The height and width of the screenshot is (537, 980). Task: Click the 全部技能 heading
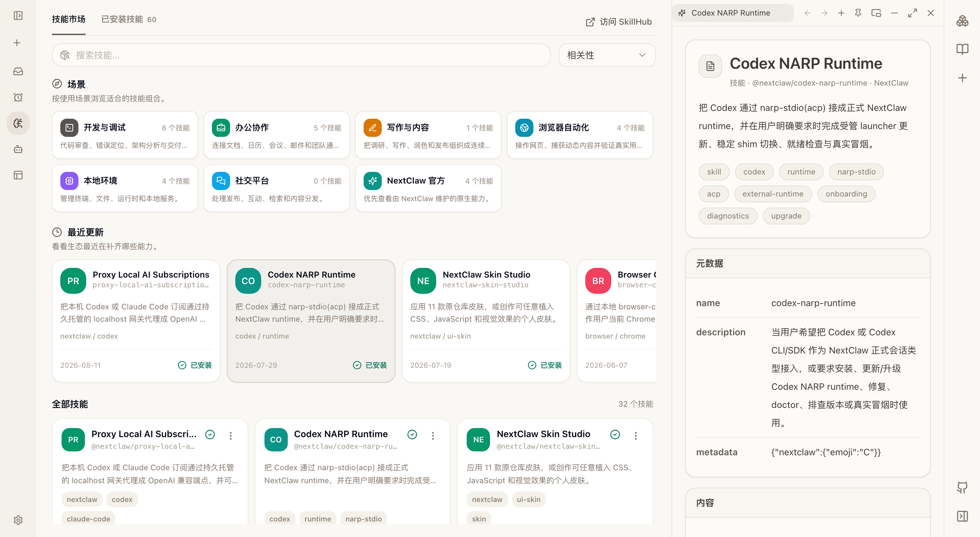point(70,404)
